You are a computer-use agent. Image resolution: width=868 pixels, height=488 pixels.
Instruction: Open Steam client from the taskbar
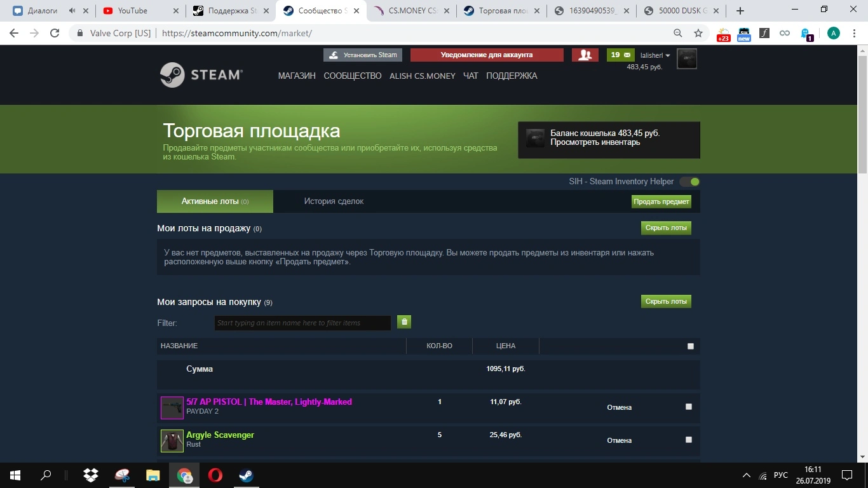(246, 475)
